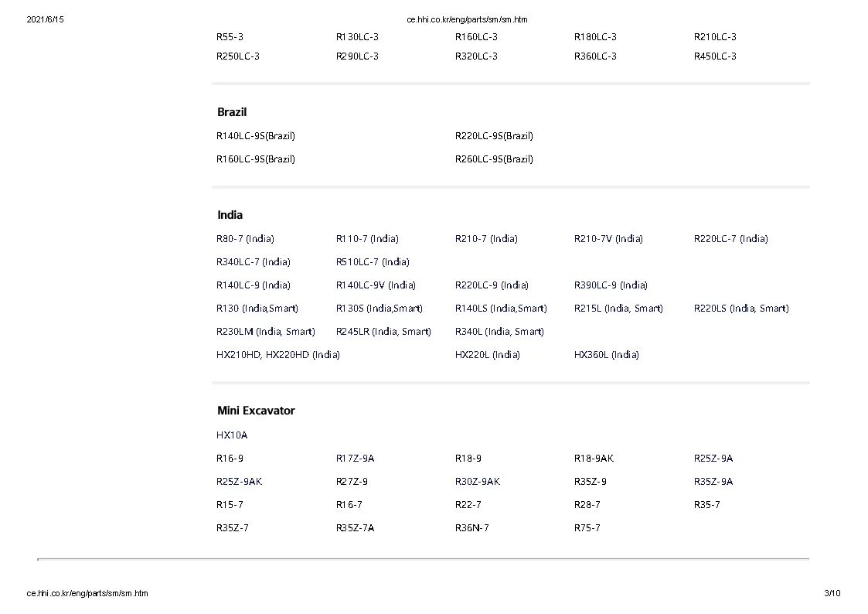
Task: Open HX210HD, HX220HD (India) link
Action: 278,356
